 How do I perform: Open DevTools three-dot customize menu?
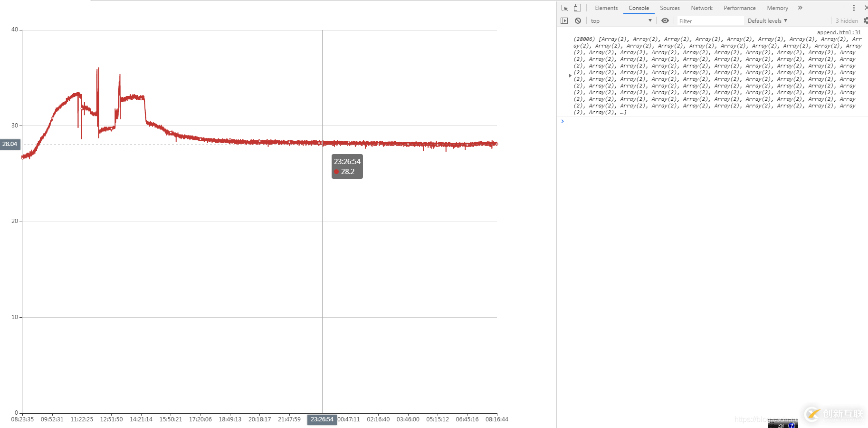point(854,8)
